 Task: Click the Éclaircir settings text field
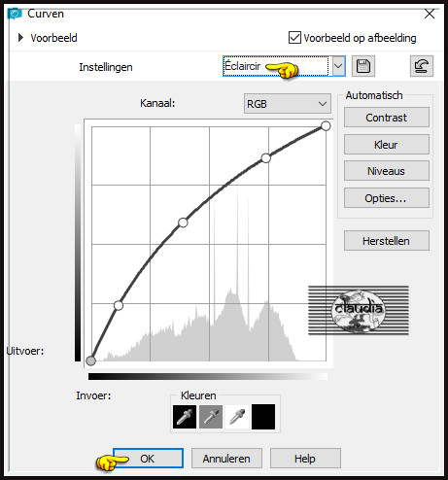[x=276, y=66]
